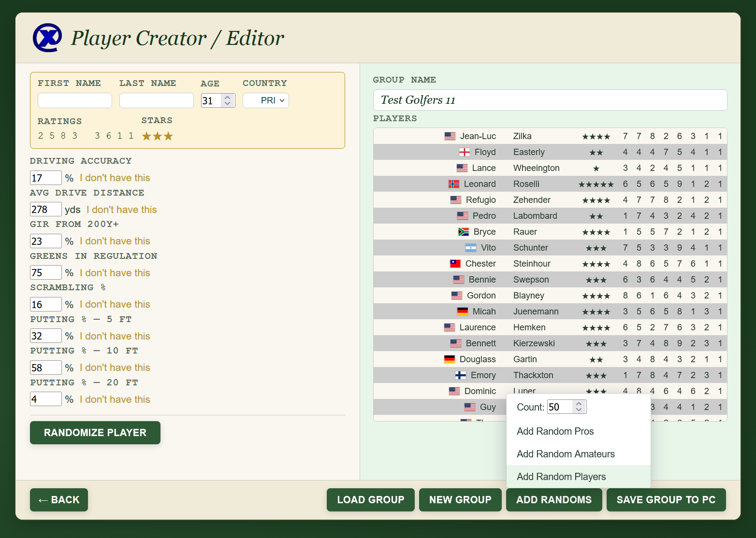Screen dimensions: 756x538
Task: Click Micah Juenemann's Germany flag icon
Action: (x=463, y=311)
